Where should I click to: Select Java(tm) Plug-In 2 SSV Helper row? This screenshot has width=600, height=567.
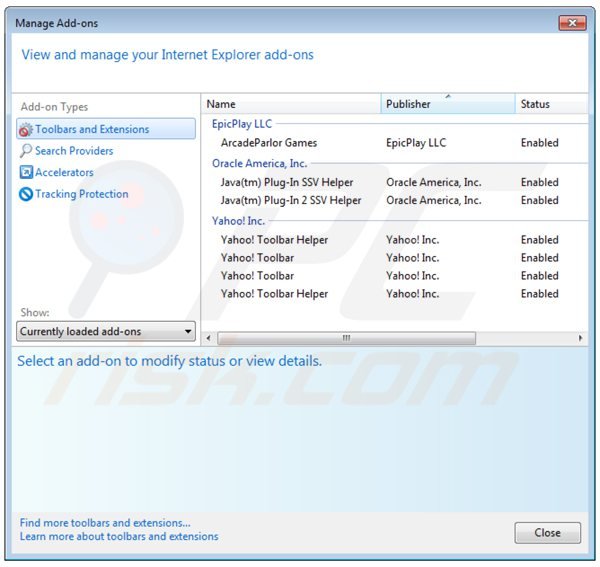click(x=395, y=200)
